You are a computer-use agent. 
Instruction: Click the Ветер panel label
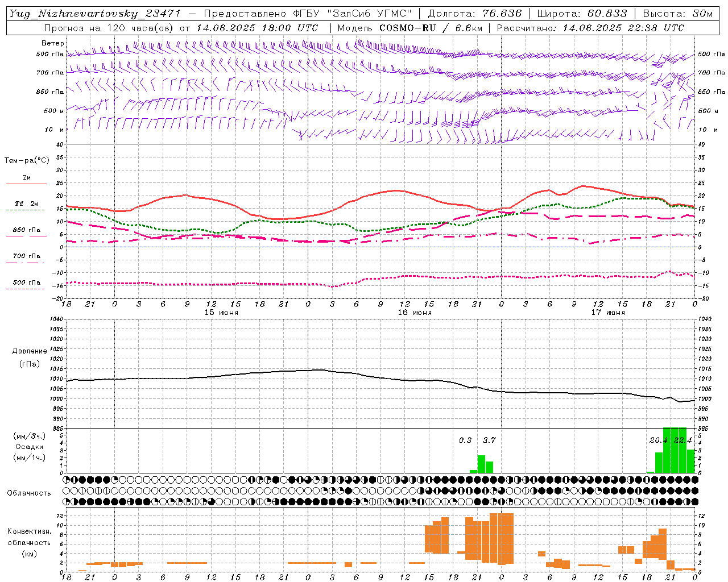(53, 43)
